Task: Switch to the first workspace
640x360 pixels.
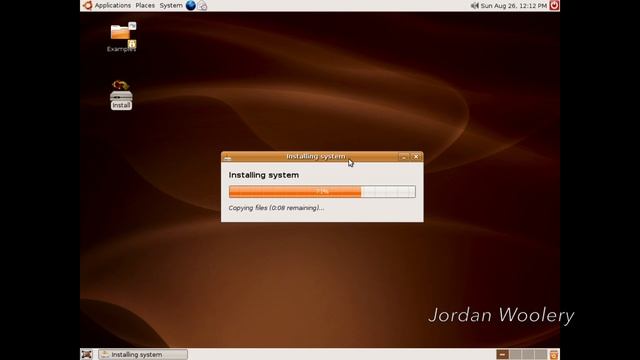Action: (x=502, y=354)
